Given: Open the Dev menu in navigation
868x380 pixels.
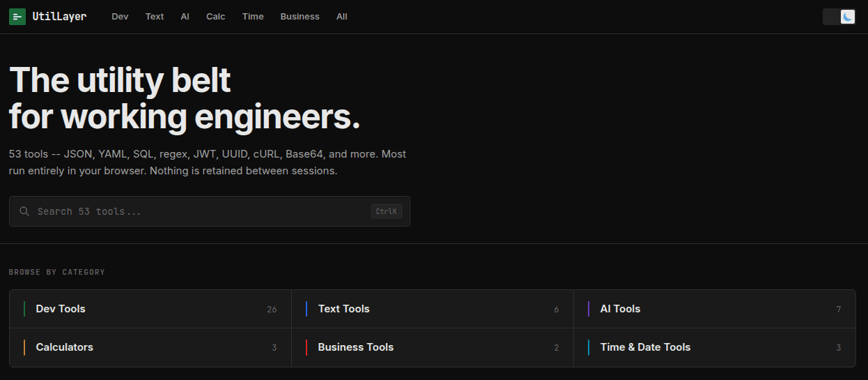Looking at the screenshot, I should click(120, 17).
